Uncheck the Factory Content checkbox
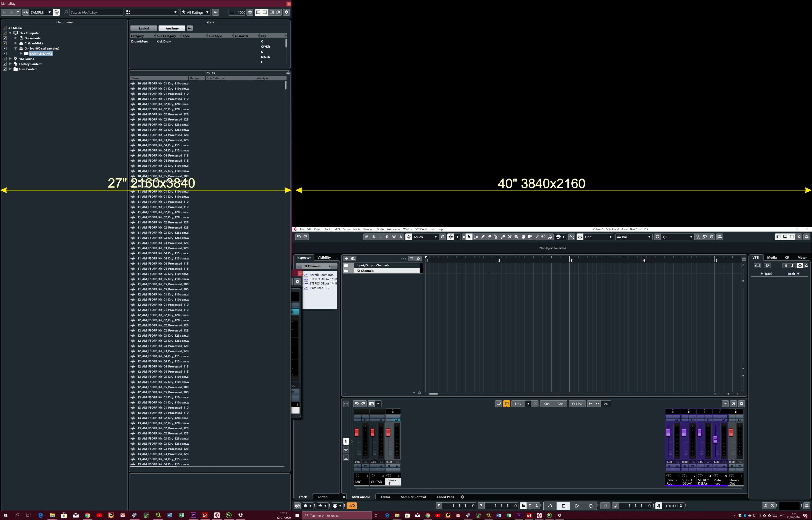The height and width of the screenshot is (520, 812). point(5,64)
